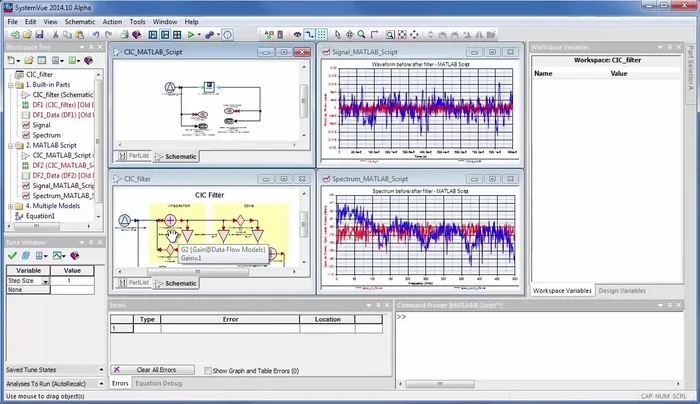Click the eye visibility toolbar icon
This screenshot has width=700, height=404.
(297, 34)
